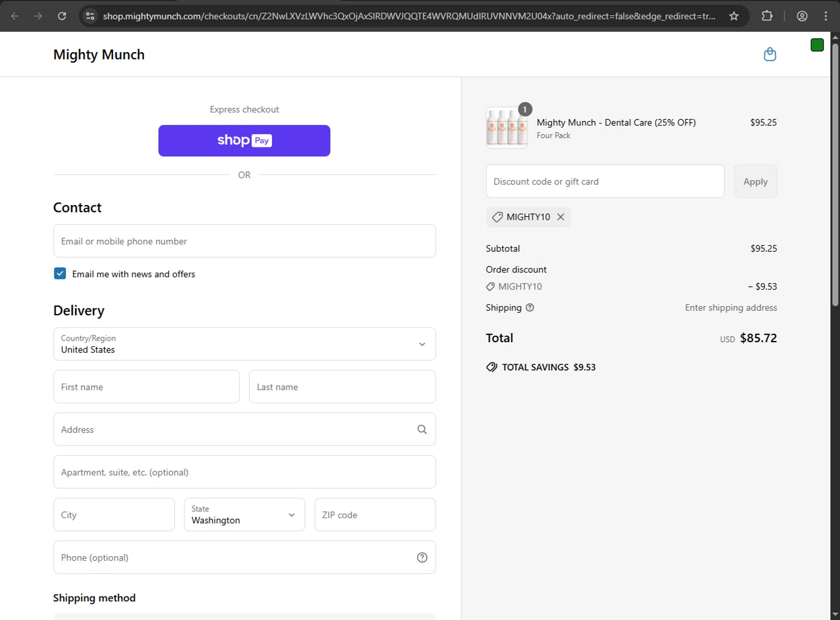Focus the ZIP code field

(375, 515)
